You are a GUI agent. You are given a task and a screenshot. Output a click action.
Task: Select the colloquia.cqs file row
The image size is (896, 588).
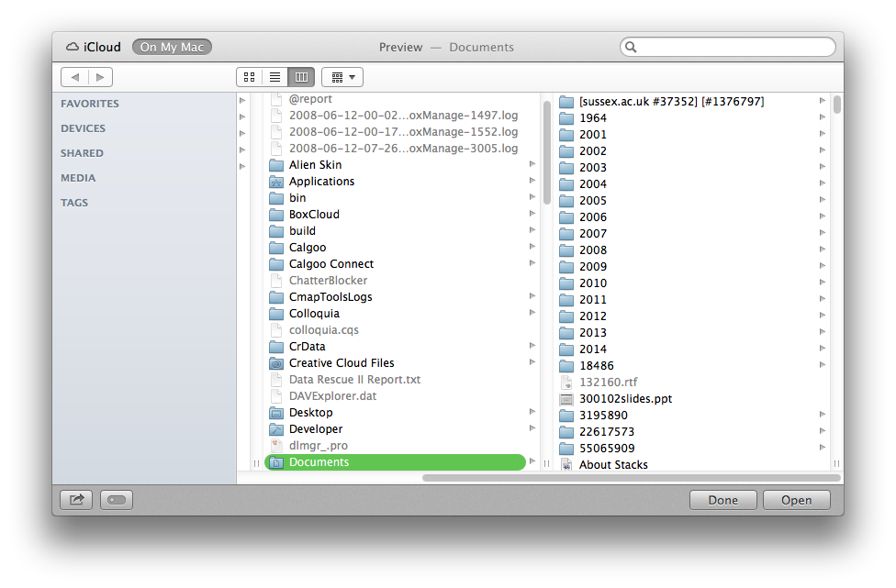click(x=402, y=330)
